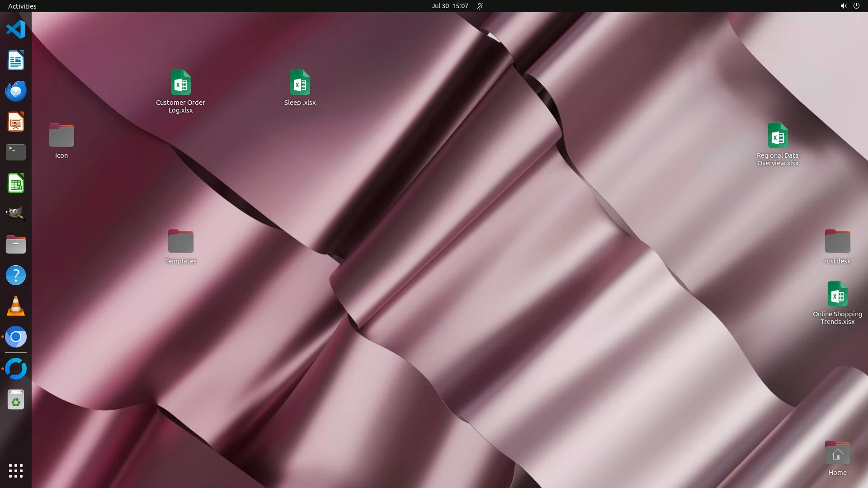Select Regional Data Overview.xlsx file
Screen dimensions: 868x488
coord(778,136)
